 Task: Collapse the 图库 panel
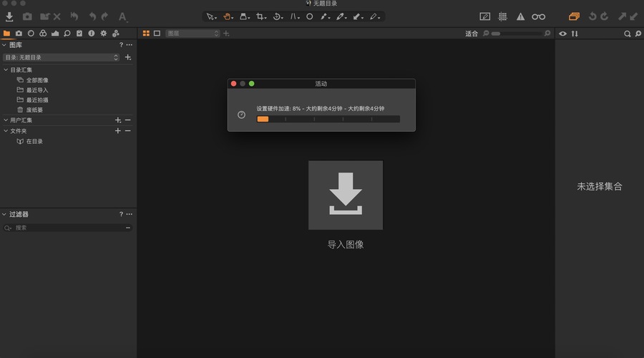[x=4, y=45]
